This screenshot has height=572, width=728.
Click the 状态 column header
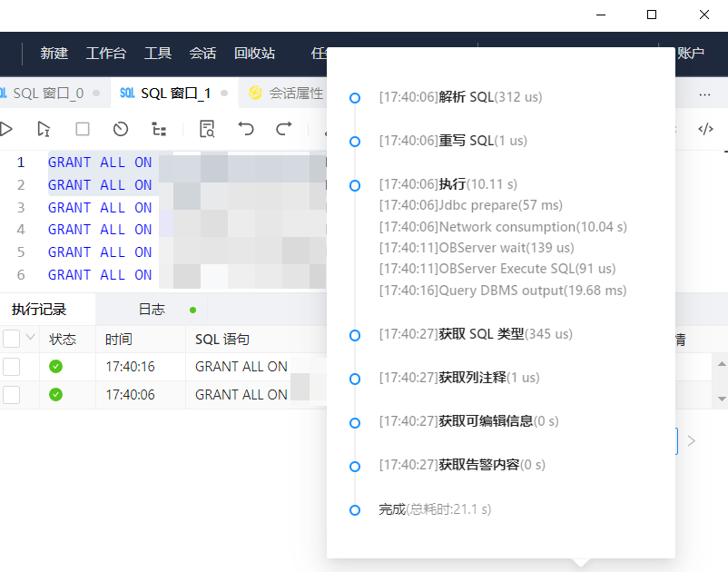pyautogui.click(x=63, y=340)
